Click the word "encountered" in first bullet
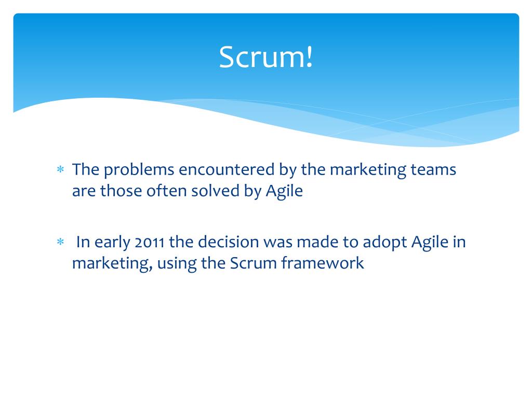The image size is (532, 399). [x=227, y=169]
